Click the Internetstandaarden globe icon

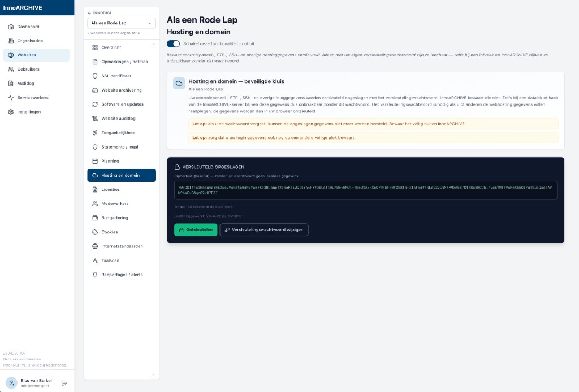[x=96, y=246]
